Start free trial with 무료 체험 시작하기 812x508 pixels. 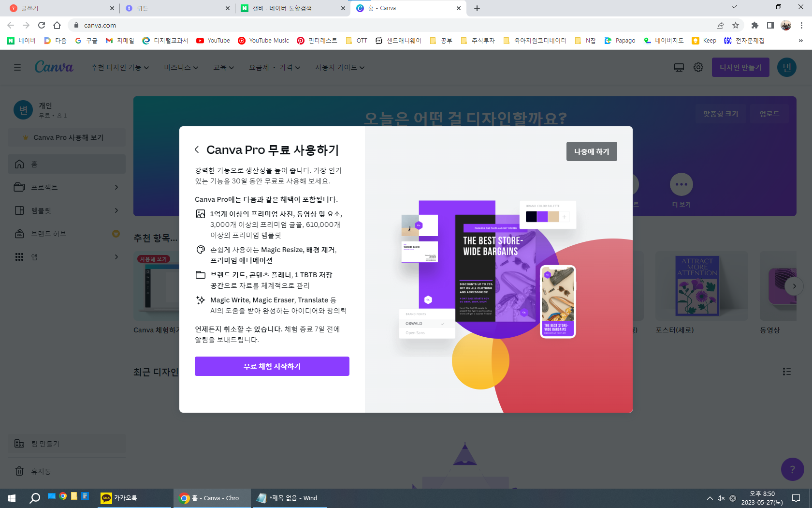pos(272,366)
